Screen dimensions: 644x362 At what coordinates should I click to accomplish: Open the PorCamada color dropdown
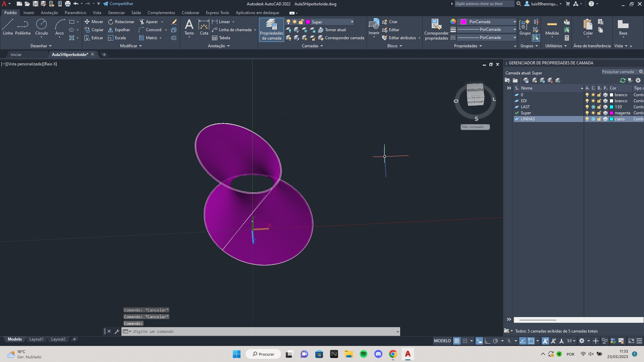[515, 22]
